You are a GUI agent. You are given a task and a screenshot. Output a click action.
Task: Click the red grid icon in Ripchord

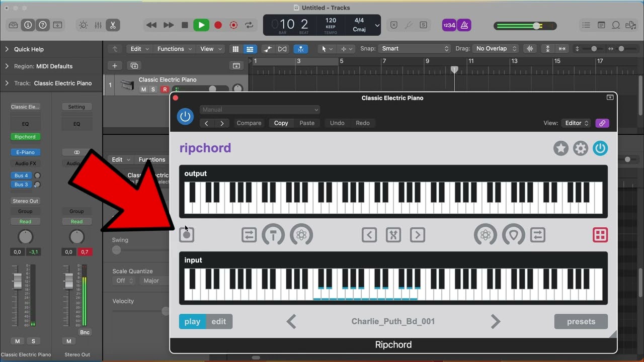[600, 235]
